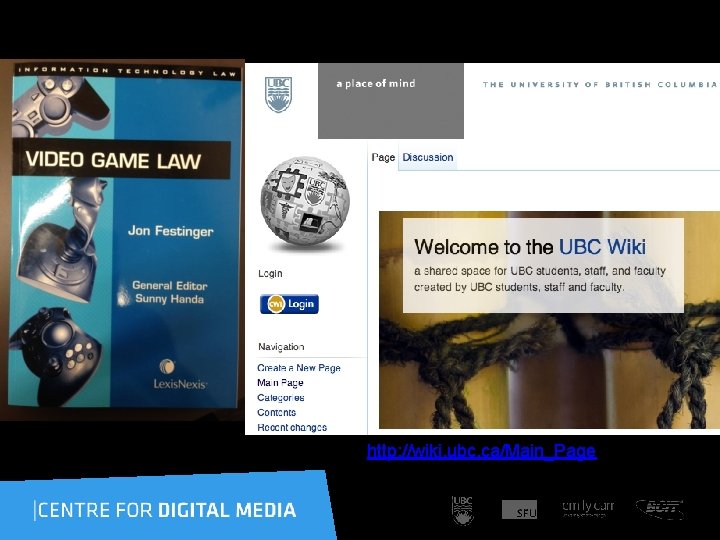Click 'The University of British Columbia' header text
This screenshot has height=540, width=720.
(x=599, y=84)
